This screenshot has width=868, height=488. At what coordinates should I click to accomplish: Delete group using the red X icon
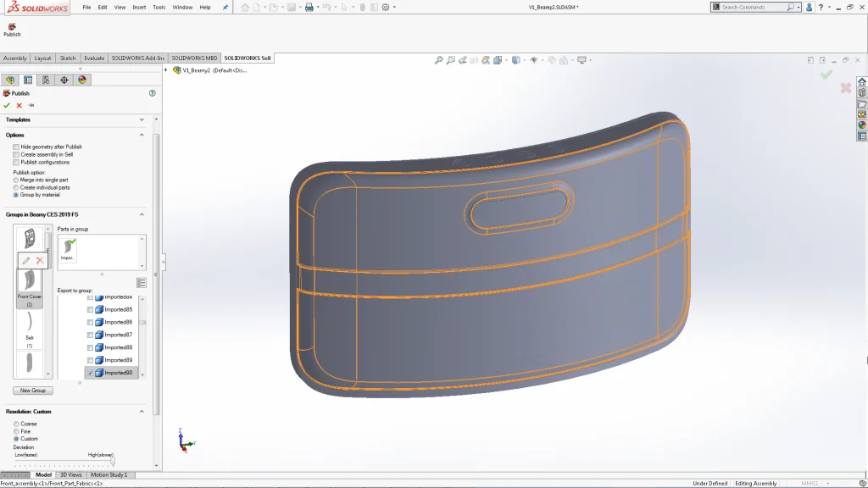(39, 260)
